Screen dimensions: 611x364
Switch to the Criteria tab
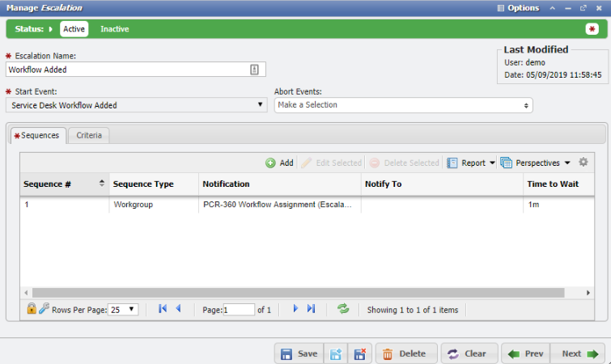pyautogui.click(x=89, y=135)
